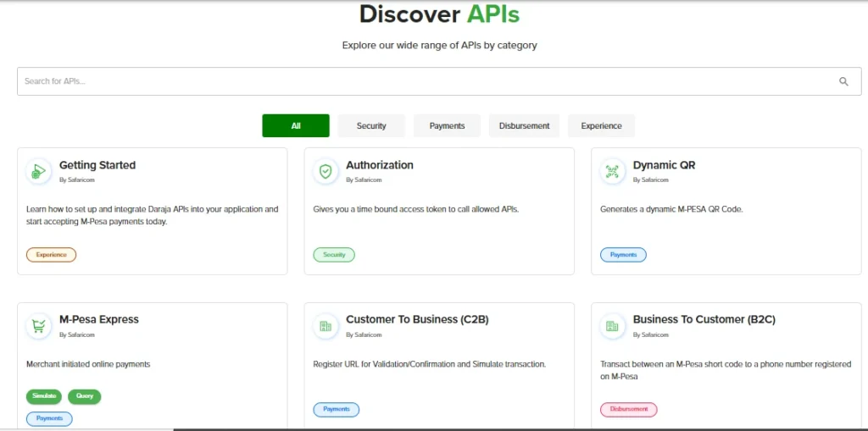Click 'By Safaricom' under M-Pesa Express
The width and height of the screenshot is (868, 431).
pos(77,334)
